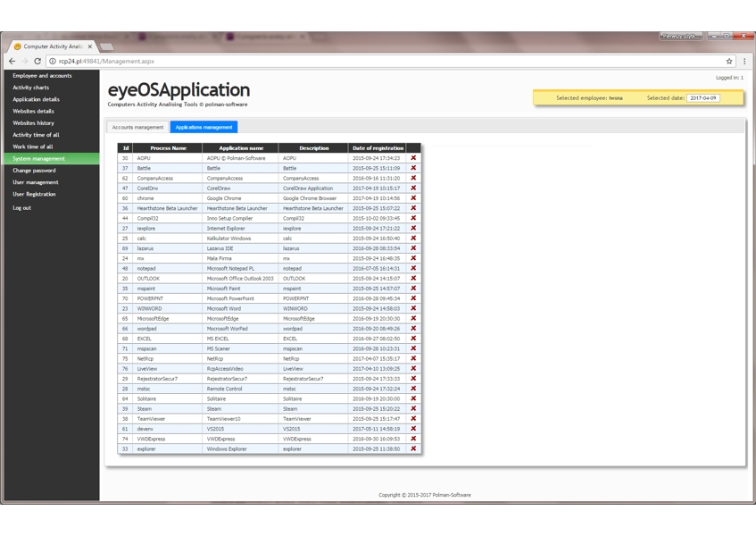
Task: Open Employee and accounts in sidebar
Action: (x=42, y=76)
